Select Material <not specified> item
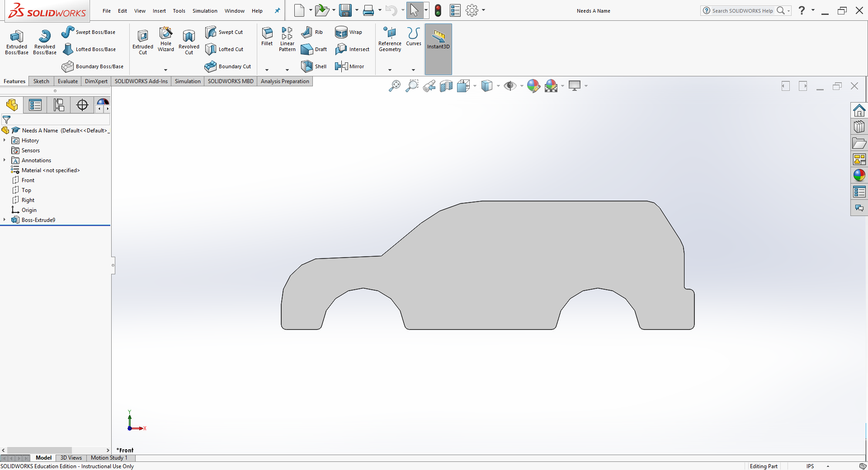The width and height of the screenshot is (868, 470). tap(46, 170)
